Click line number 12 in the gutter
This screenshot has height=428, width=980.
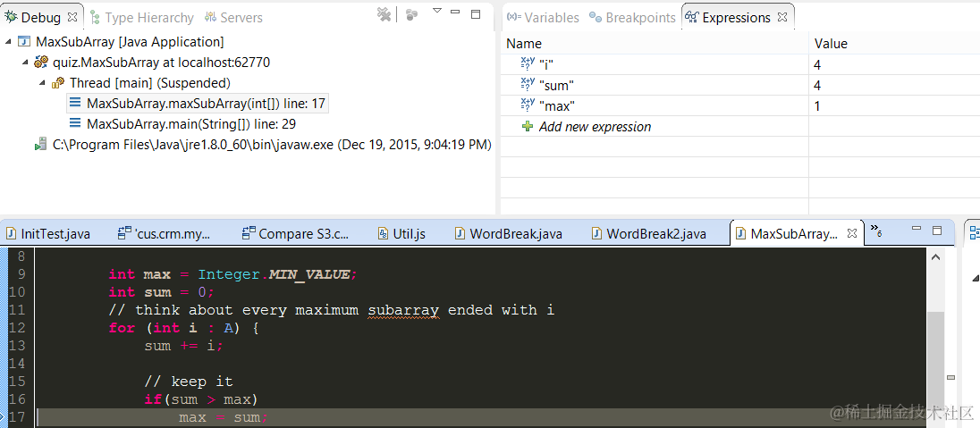pos(17,328)
